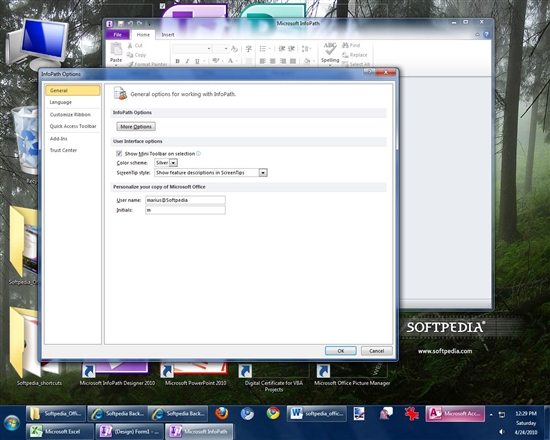Click the blue Help icon in InfoPath window
Image resolution: width=550 pixels, height=440 pixels.
tap(486, 34)
